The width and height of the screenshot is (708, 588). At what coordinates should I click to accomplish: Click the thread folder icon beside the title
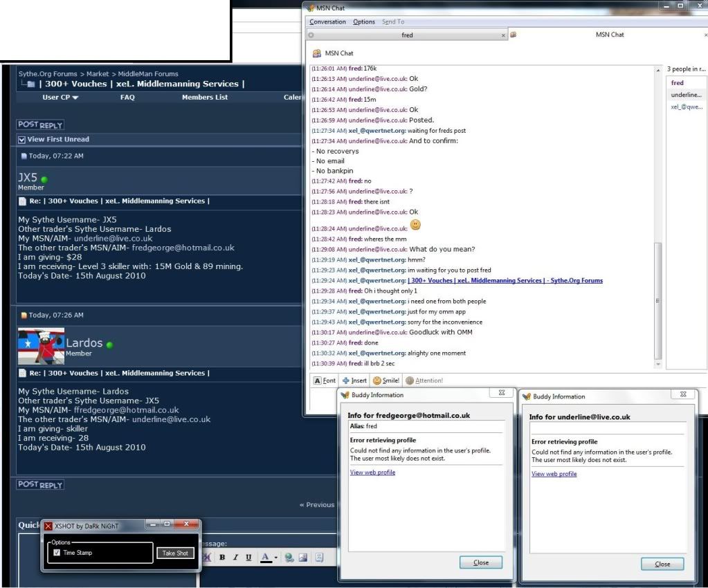tap(30, 84)
